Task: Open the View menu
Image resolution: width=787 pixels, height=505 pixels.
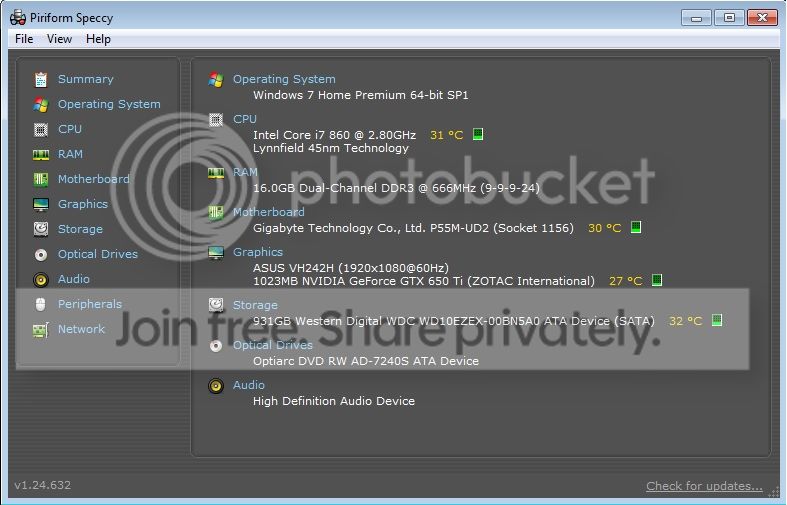Action: pyautogui.click(x=59, y=39)
